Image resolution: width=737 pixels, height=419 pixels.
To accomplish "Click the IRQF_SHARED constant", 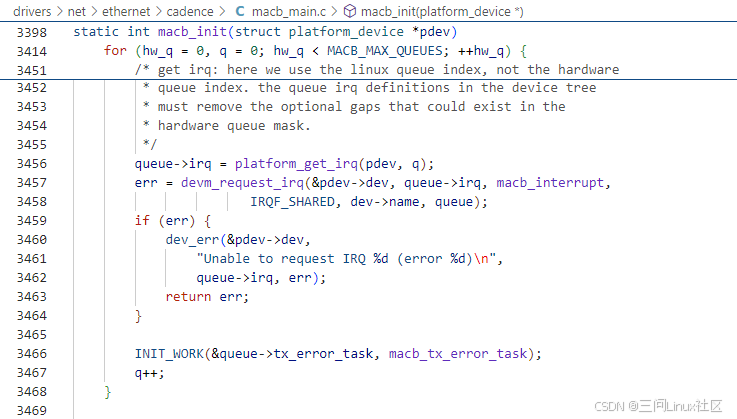I will (x=292, y=202).
